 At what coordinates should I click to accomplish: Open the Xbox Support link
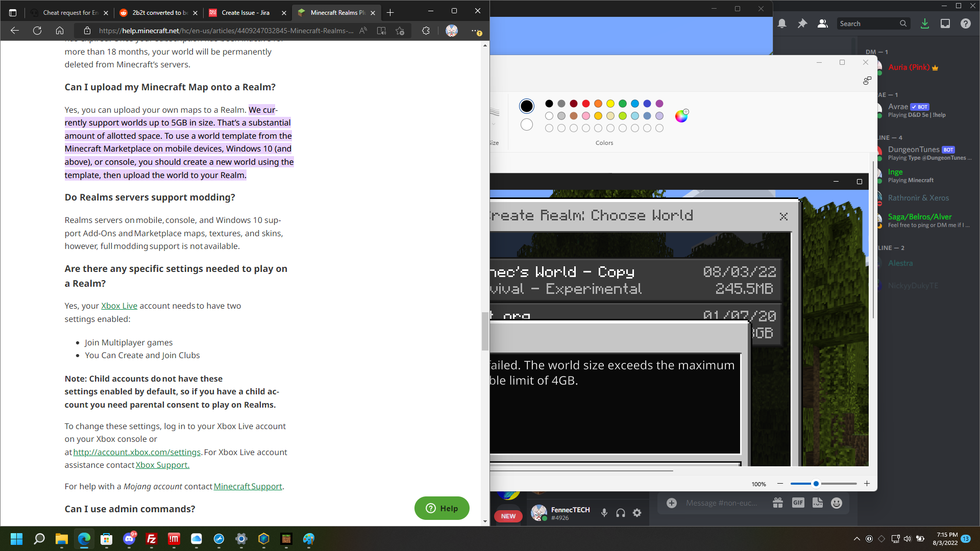pos(162,465)
